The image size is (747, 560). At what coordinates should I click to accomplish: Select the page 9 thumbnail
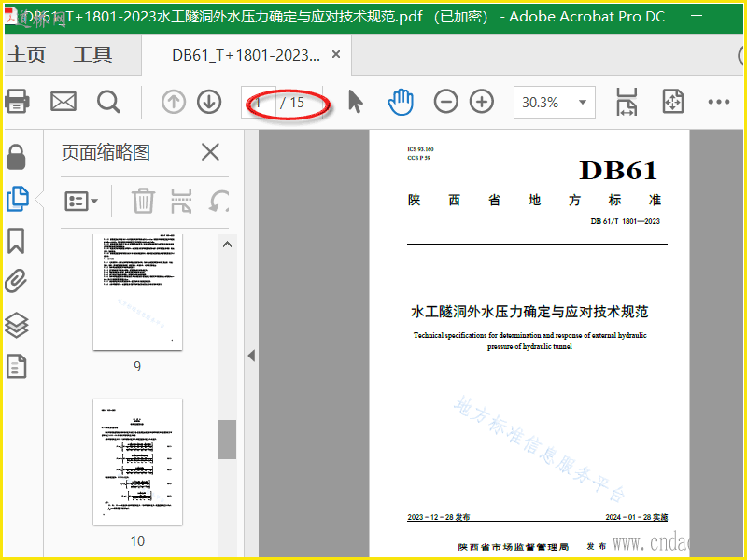tap(137, 291)
